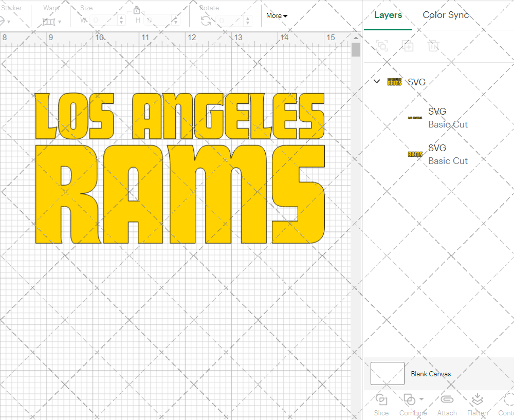
Task: Click the Group layers icon
Action: (x=382, y=46)
